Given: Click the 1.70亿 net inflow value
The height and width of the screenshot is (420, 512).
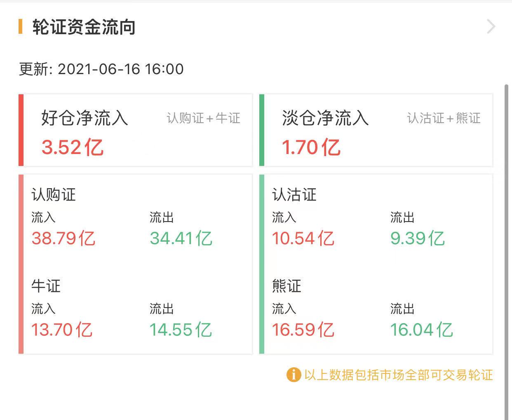Looking at the screenshot, I should [x=311, y=147].
